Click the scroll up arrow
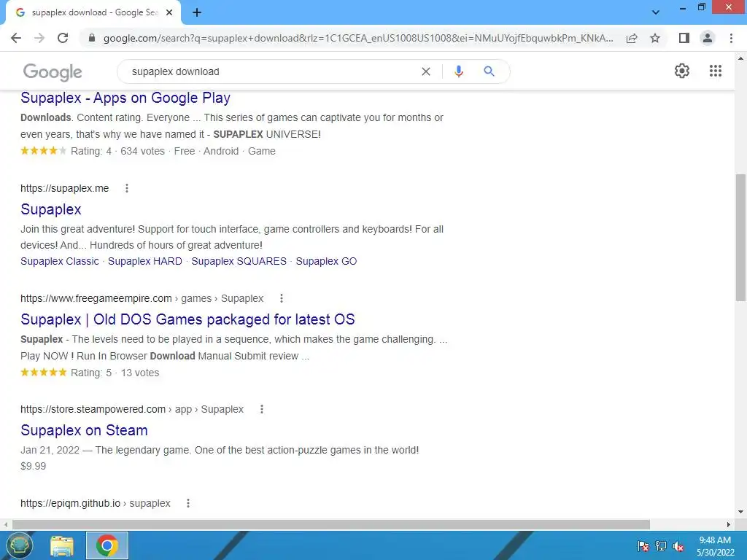Viewport: 747px width, 560px height. click(x=740, y=58)
